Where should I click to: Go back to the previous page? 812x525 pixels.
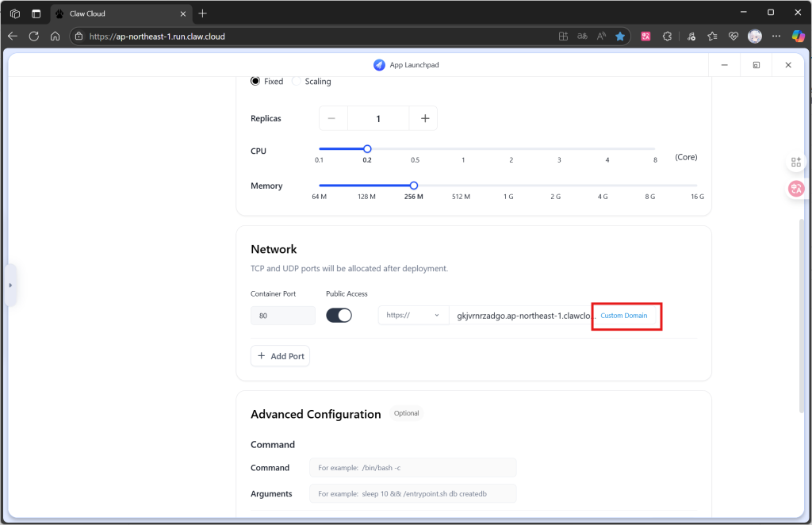[13, 36]
